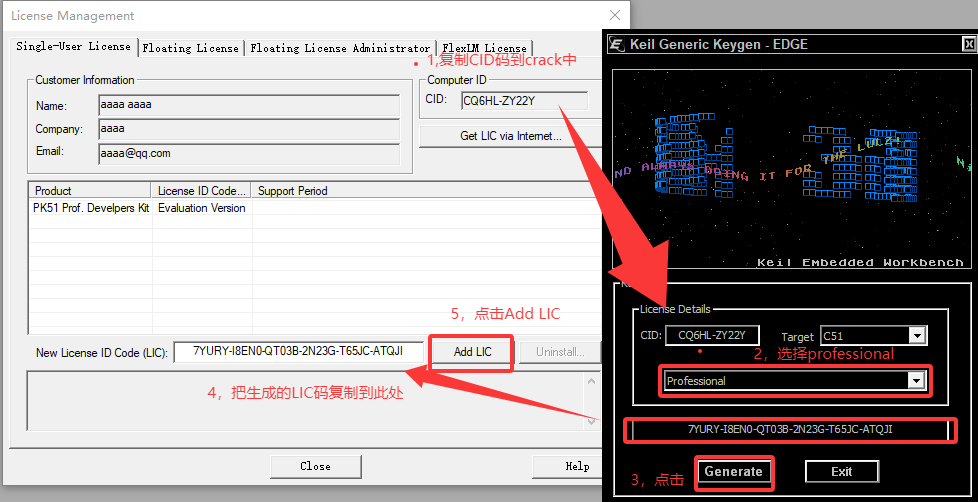Viewport: 978px width, 502px height.
Task: Click the Support Period column header
Action: 427,191
